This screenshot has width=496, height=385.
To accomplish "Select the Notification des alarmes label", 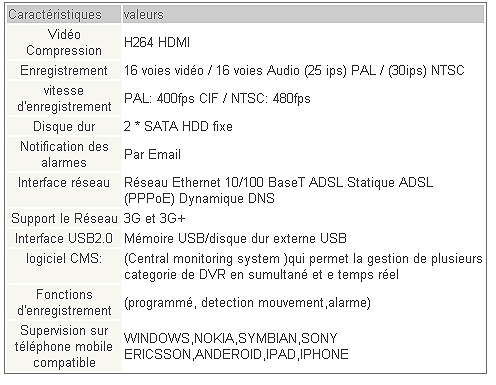I will click(x=64, y=154).
